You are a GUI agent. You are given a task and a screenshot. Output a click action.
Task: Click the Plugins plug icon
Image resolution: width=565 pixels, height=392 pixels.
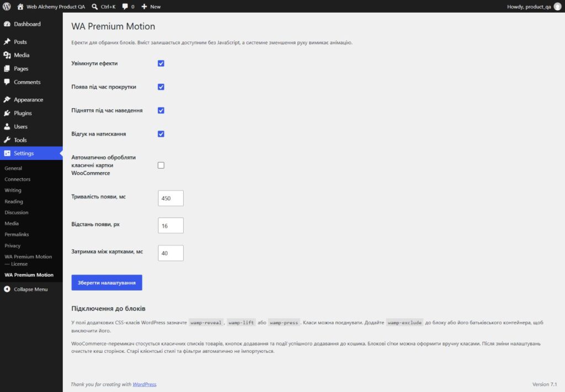pos(7,113)
